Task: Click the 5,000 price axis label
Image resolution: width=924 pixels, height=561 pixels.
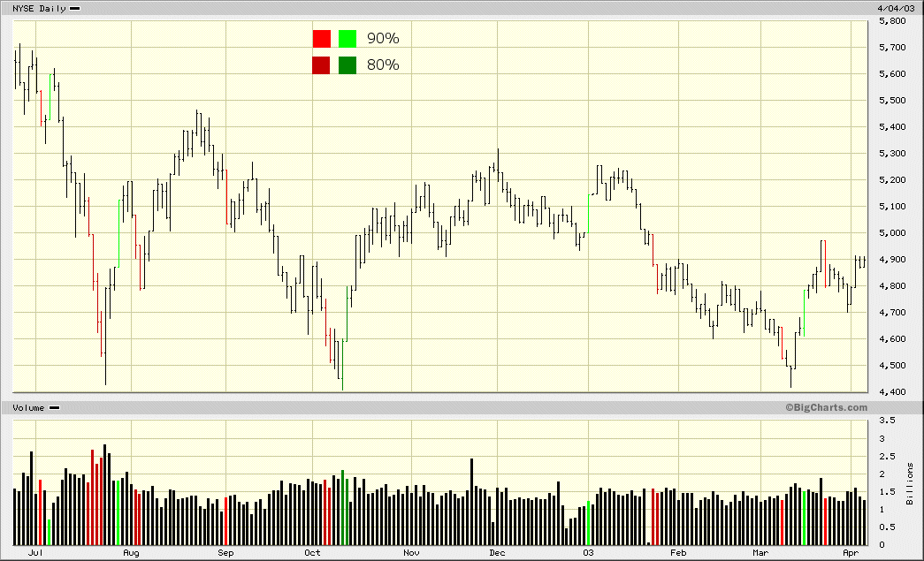Action: 892,233
